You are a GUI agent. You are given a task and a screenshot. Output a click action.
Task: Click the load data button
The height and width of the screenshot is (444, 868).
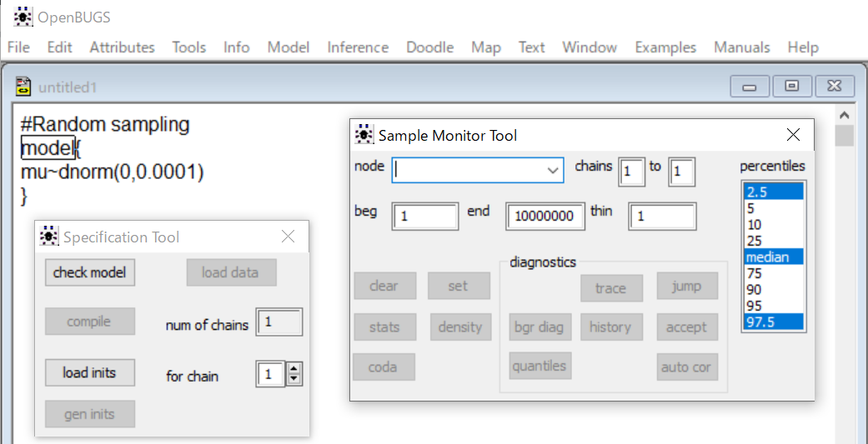232,272
